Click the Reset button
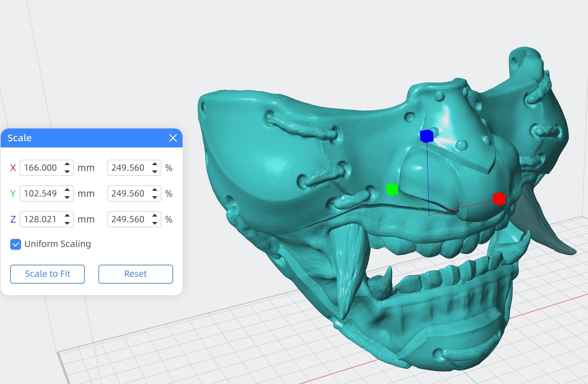The height and width of the screenshot is (384, 588). [135, 274]
